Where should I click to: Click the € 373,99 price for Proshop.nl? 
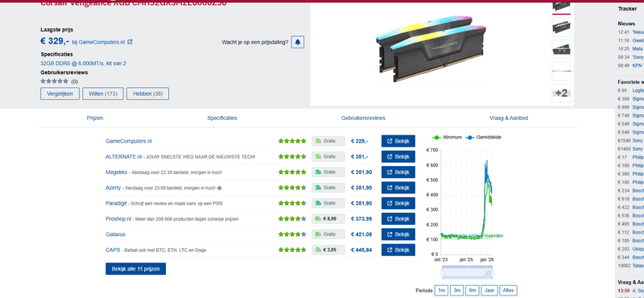point(361,219)
